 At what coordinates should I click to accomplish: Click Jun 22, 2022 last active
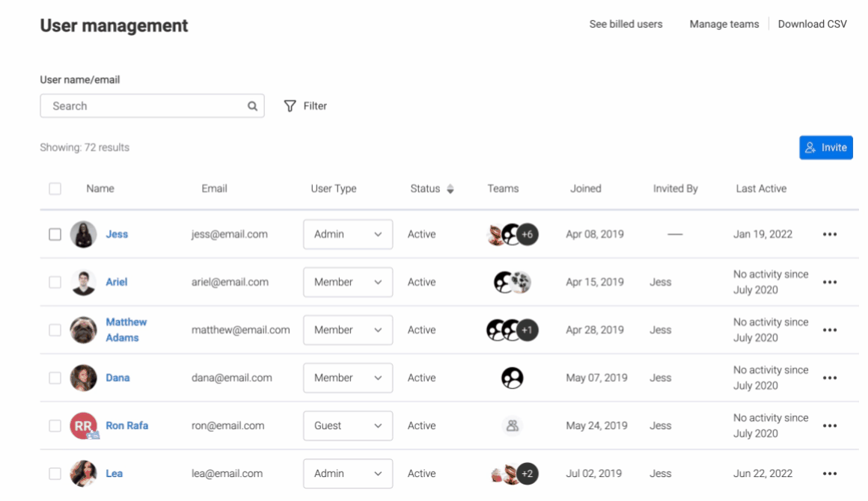[x=762, y=474]
